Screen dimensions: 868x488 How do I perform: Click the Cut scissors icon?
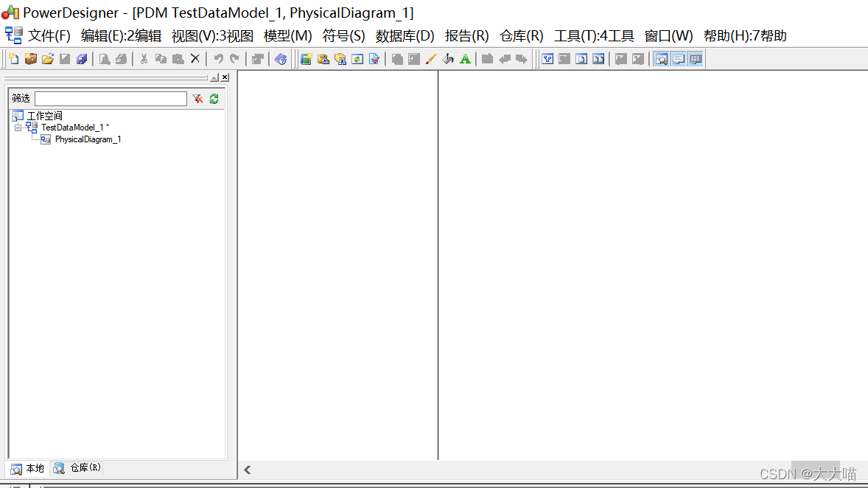tap(144, 59)
